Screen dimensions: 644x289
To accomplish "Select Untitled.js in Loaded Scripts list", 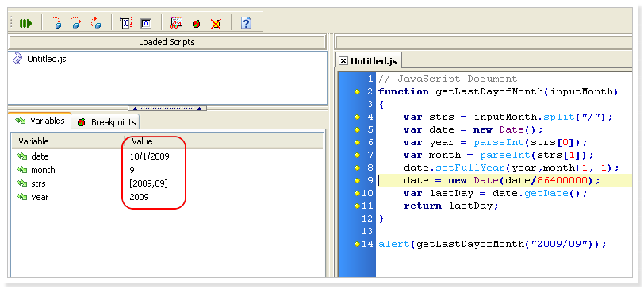I will point(47,59).
